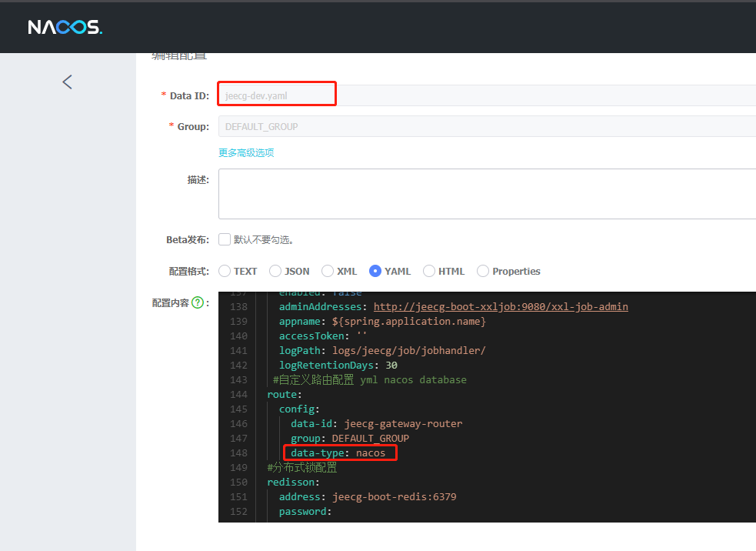The height and width of the screenshot is (551, 756).
Task: Click line number 148 in gutter
Action: 238,453
